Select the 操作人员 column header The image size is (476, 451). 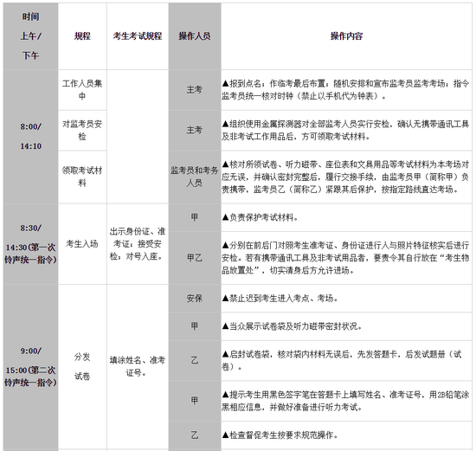[x=195, y=36]
